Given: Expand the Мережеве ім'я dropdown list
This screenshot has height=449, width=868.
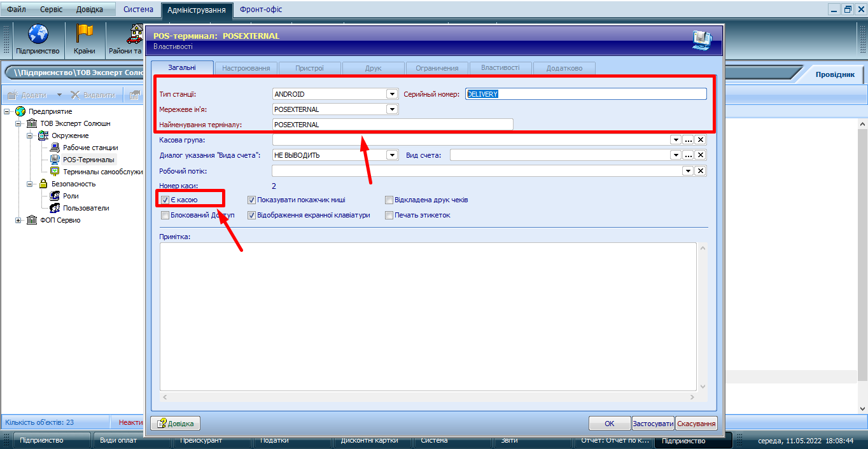Looking at the screenshot, I should pos(392,109).
